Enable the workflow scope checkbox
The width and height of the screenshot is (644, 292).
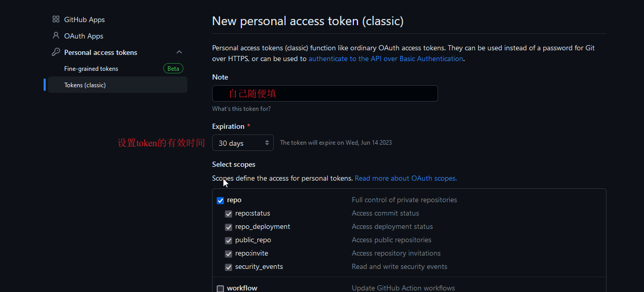(220, 288)
